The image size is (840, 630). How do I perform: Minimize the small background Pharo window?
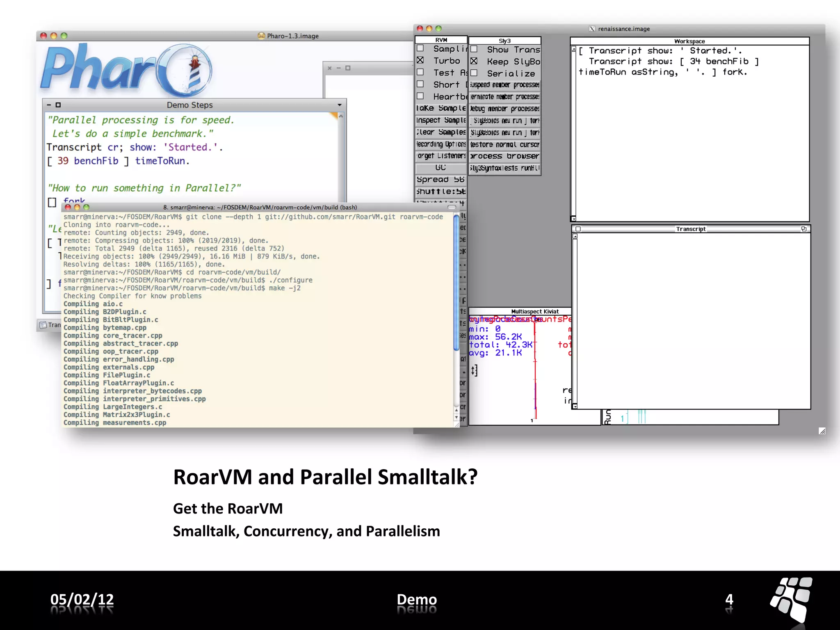click(339, 68)
